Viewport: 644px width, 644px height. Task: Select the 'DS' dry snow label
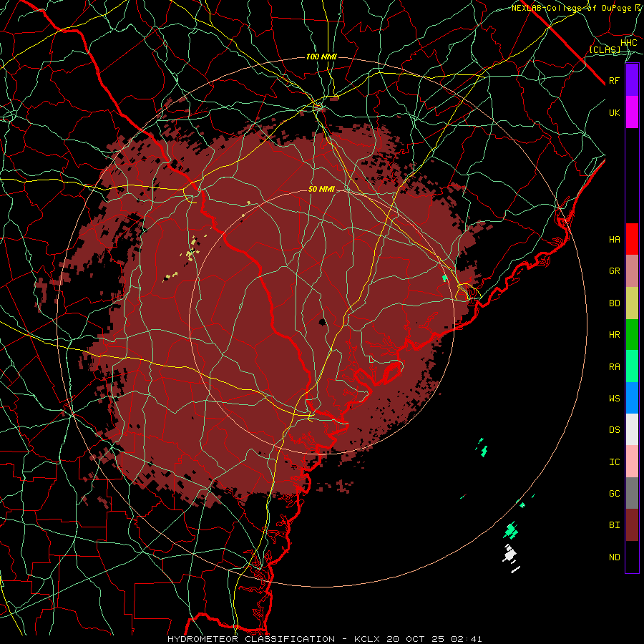[615, 430]
